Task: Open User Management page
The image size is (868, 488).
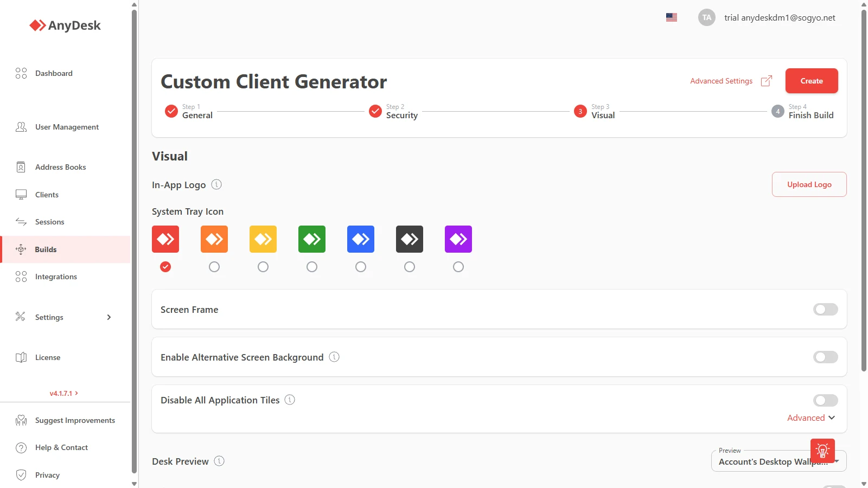Action: [x=67, y=127]
